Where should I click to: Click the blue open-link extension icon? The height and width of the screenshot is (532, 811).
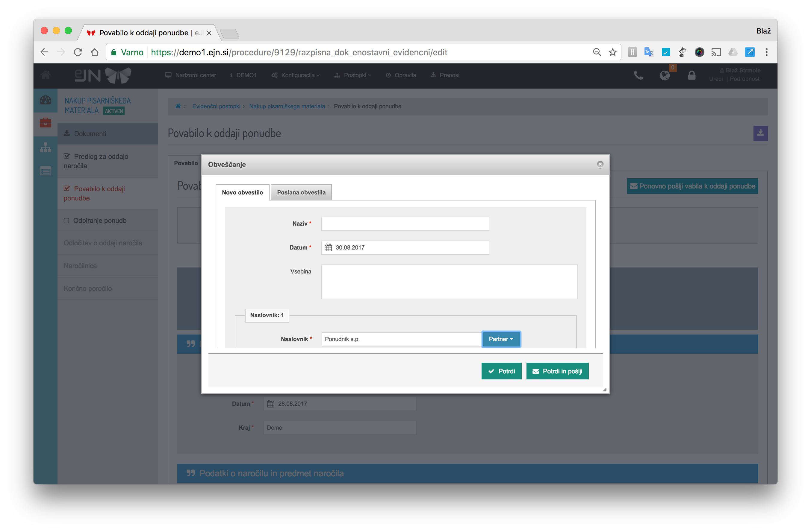pos(750,52)
